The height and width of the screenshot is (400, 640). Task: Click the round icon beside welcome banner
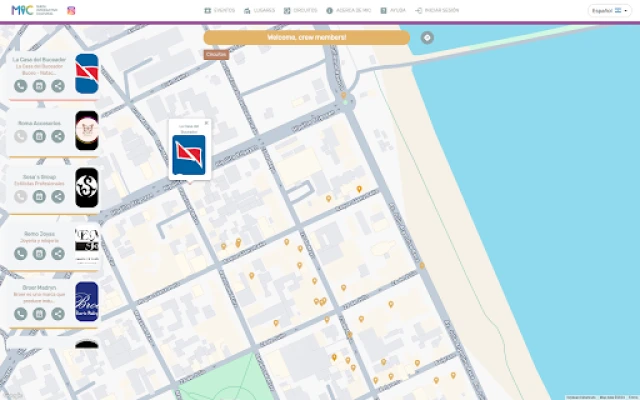[427, 37]
